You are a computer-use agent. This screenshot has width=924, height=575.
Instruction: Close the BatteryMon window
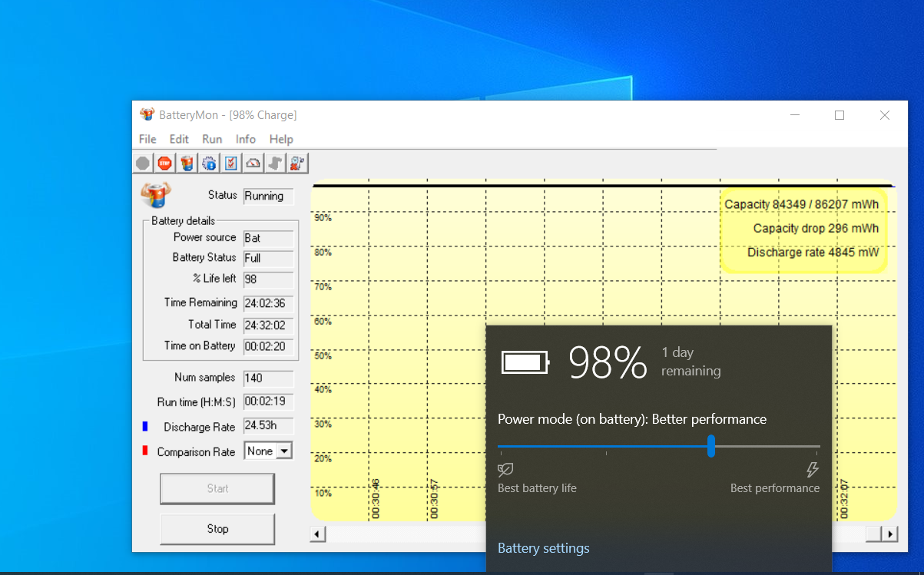point(885,115)
